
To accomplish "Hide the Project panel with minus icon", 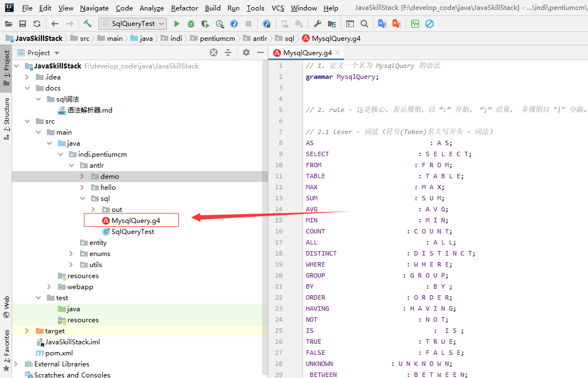I will (261, 53).
